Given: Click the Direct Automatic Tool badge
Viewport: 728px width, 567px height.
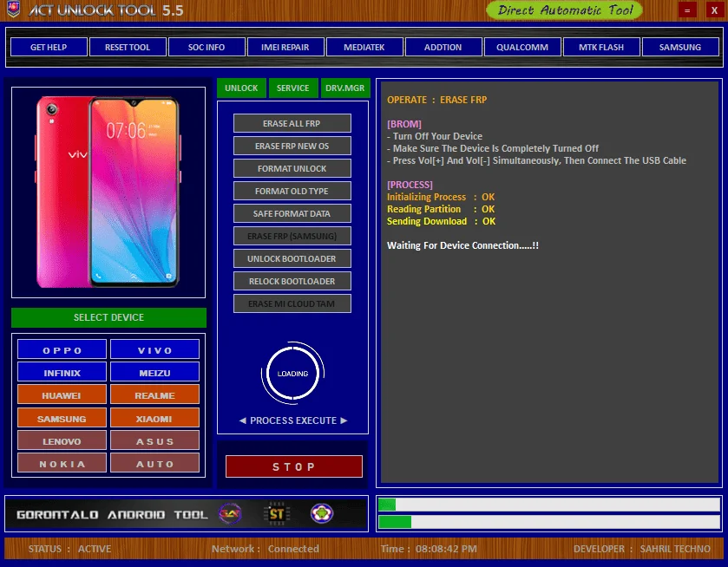Looking at the screenshot, I should click(565, 10).
